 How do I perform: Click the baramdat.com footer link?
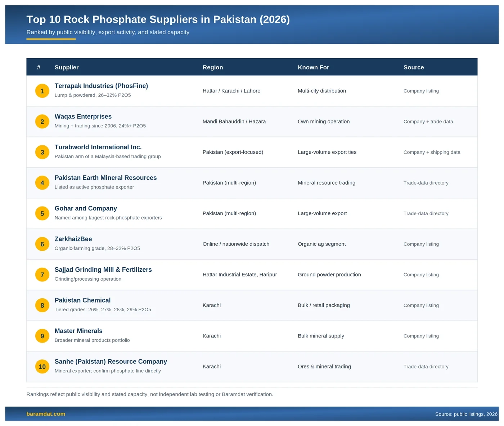click(46, 414)
